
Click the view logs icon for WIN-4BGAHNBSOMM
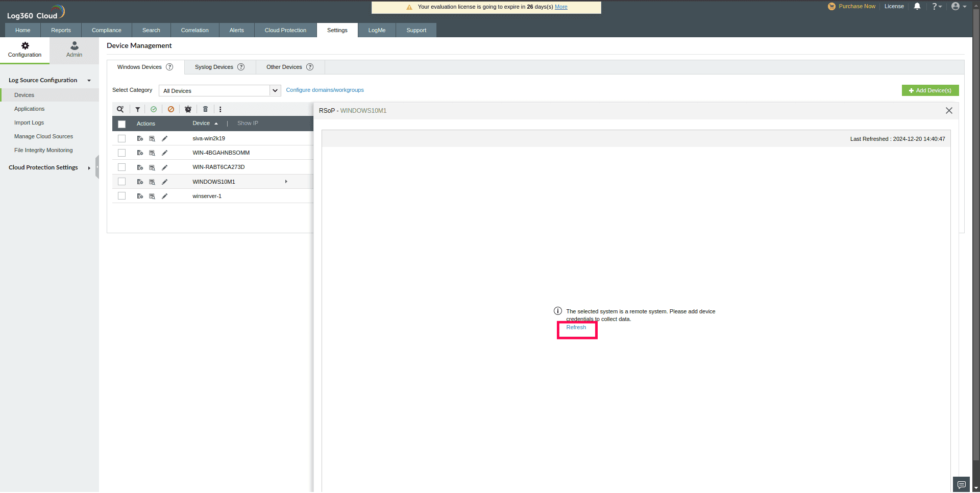click(x=152, y=153)
